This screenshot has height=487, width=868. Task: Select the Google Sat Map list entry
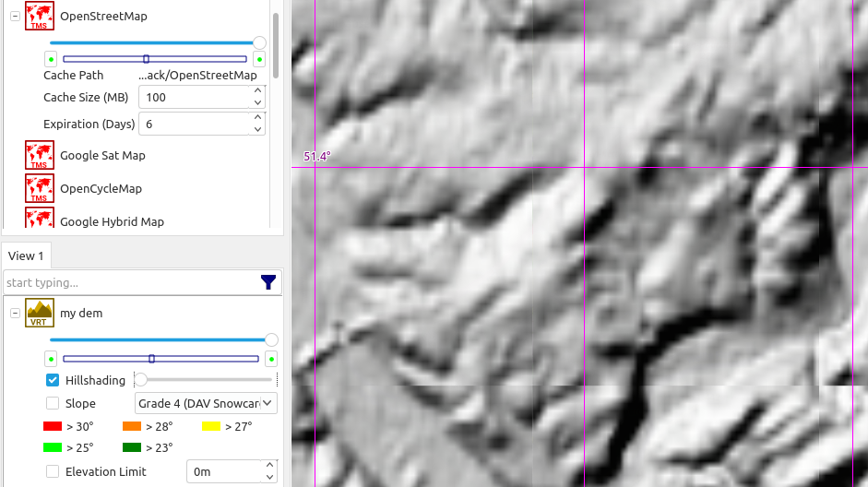102,155
